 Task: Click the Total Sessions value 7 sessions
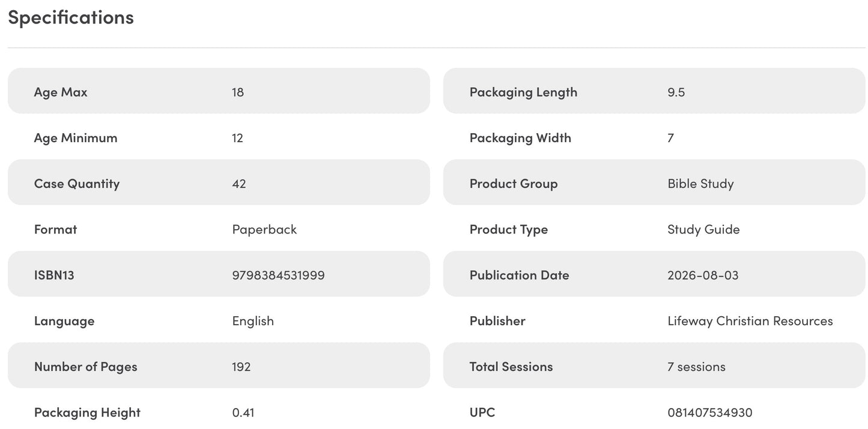(x=696, y=367)
